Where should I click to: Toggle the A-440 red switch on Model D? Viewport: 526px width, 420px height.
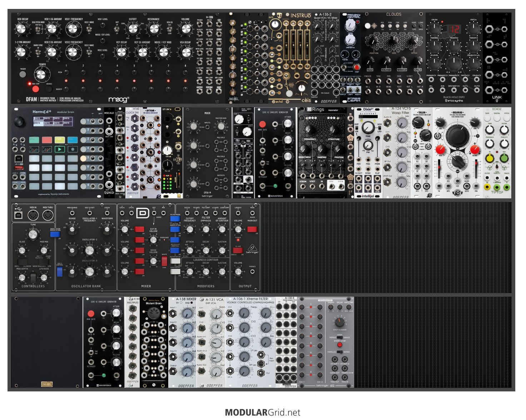point(238,250)
